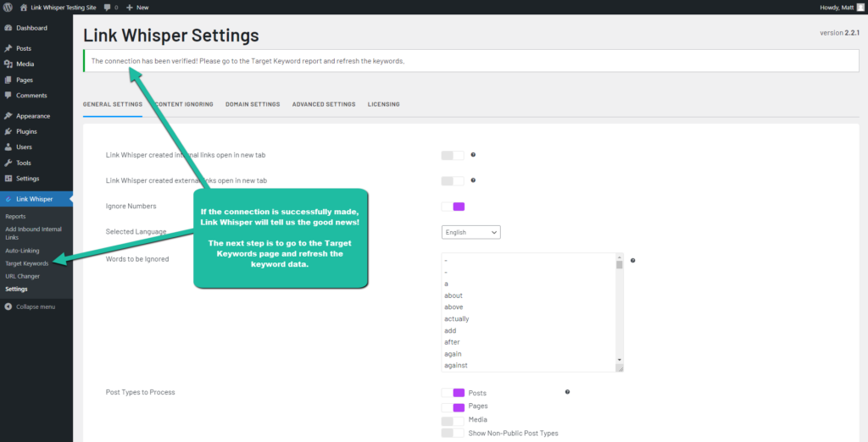Toggle the Posts post type switch

pyautogui.click(x=453, y=393)
